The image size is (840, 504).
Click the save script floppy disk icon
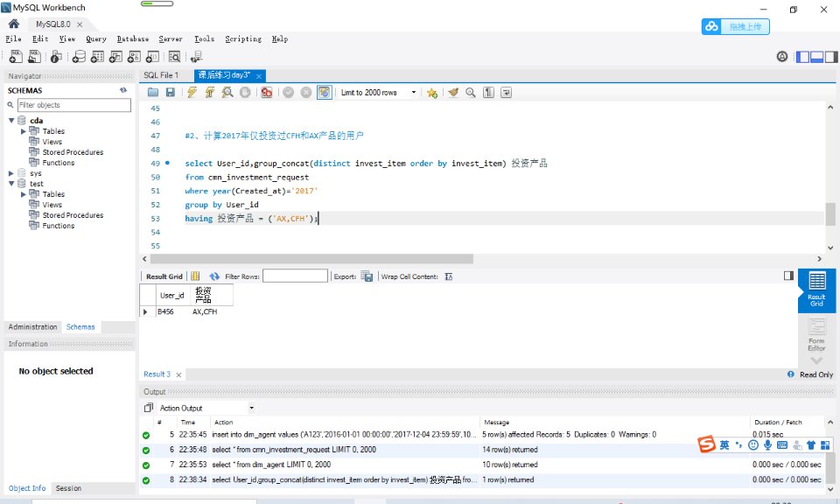[x=170, y=93]
